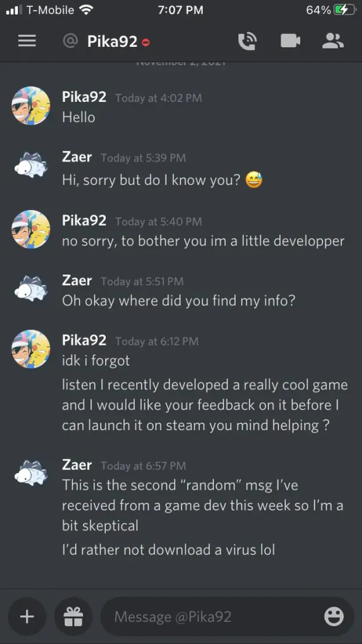Tap the plus attachment button
Image resolution: width=362 pixels, height=644 pixels.
pyautogui.click(x=27, y=616)
